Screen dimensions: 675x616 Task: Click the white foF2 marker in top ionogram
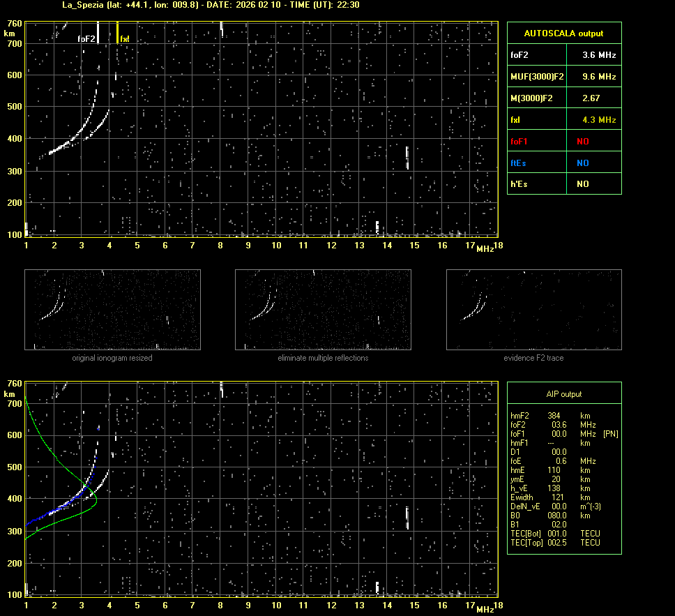pyautogui.click(x=98, y=33)
